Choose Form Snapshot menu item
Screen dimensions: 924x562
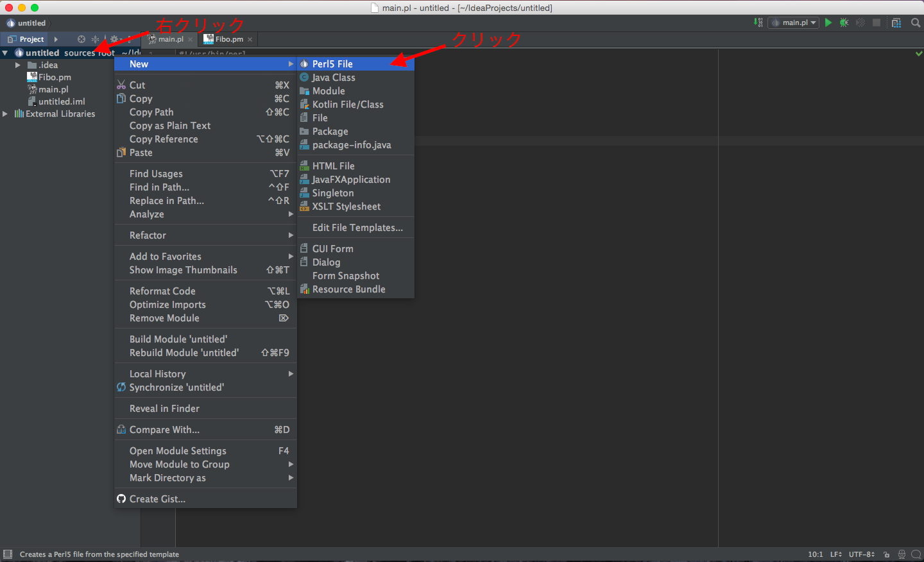(x=355, y=276)
